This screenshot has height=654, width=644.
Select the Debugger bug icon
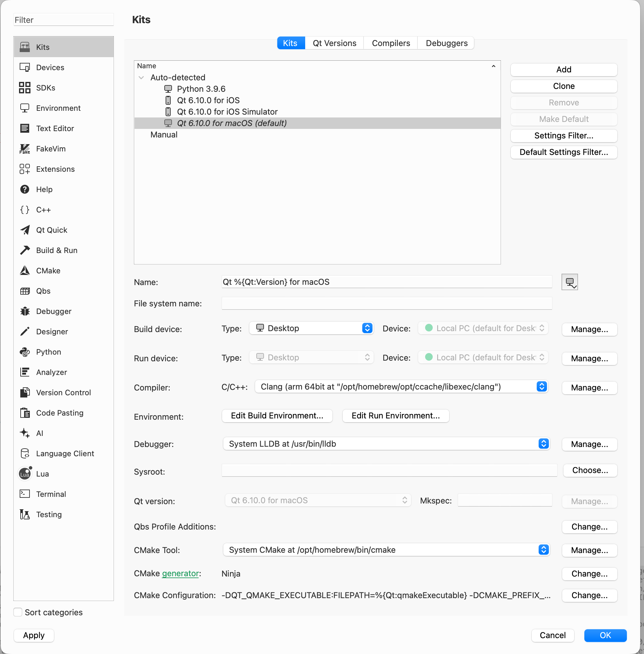pyautogui.click(x=25, y=311)
